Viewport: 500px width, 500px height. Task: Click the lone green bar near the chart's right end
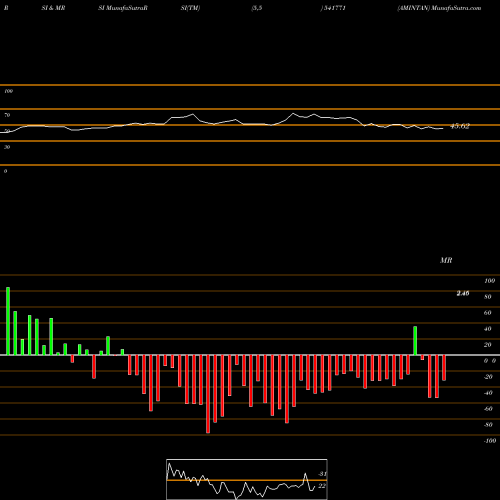coord(415,341)
